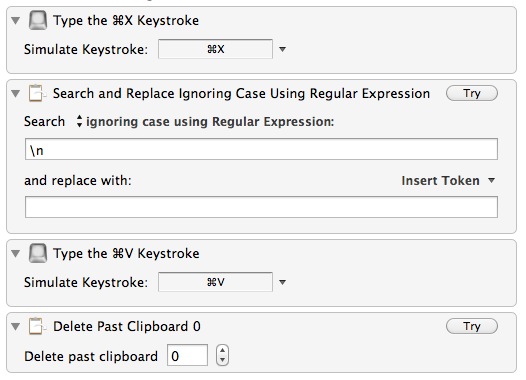Click the ⌘V simulate keystroke field
Viewport: 526px width, 380px height.
[x=215, y=282]
